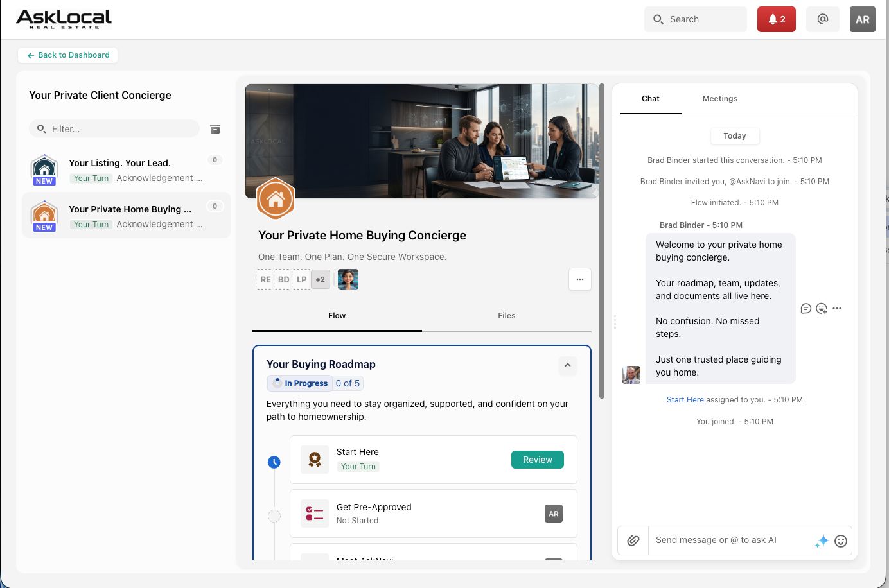Image resolution: width=889 pixels, height=588 pixels.
Task: Add emoji reaction to Brad's message
Action: [822, 309]
